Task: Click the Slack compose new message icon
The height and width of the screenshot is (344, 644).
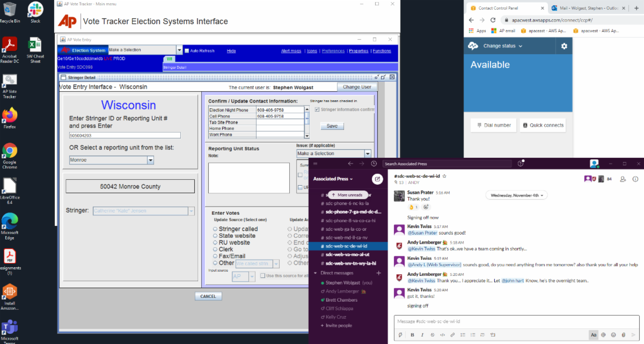Action: pyautogui.click(x=377, y=179)
